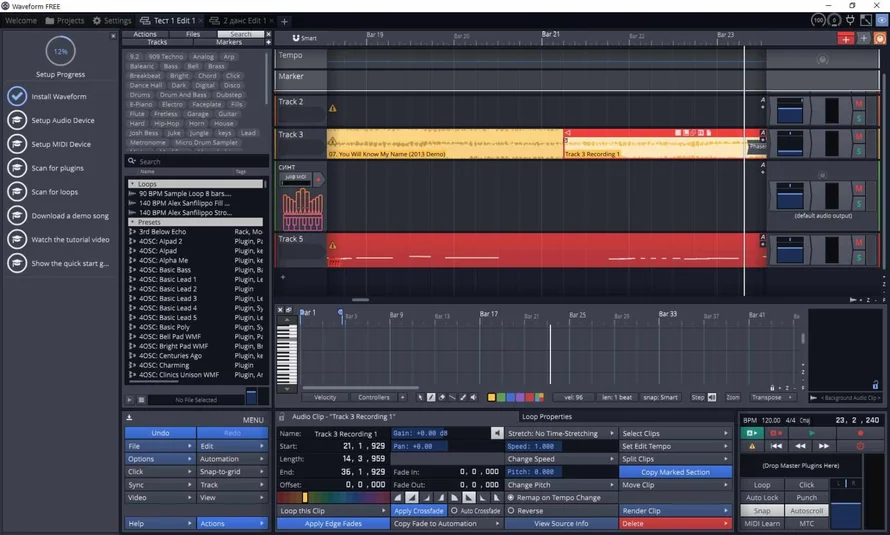Image resolution: width=890 pixels, height=535 pixels.
Task: Expand the Render Clip submenu
Action: click(674, 510)
